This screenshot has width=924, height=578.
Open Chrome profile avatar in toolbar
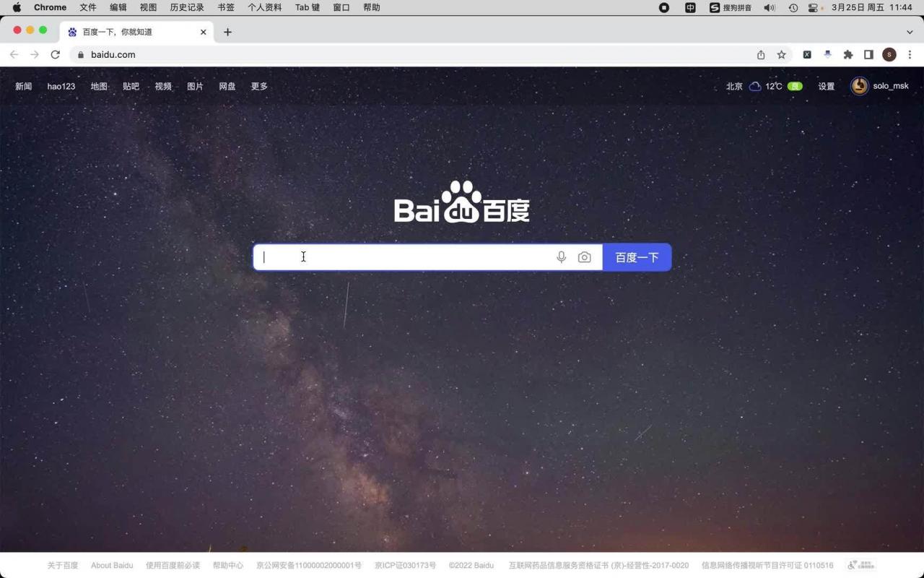tap(889, 55)
